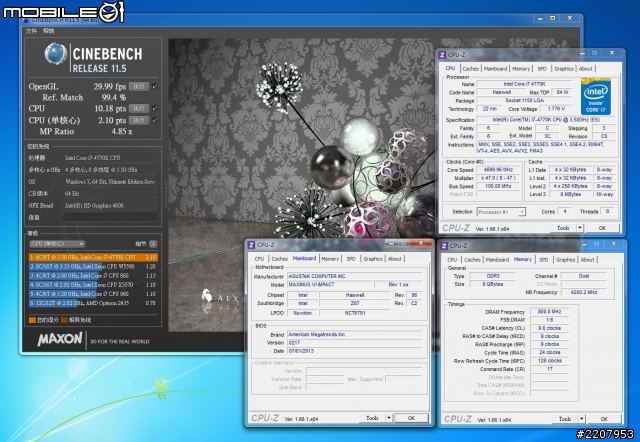The height and width of the screenshot is (442, 640).
Task: Switch to Caches tab in Memory CPU-Z window
Action: click(x=472, y=260)
